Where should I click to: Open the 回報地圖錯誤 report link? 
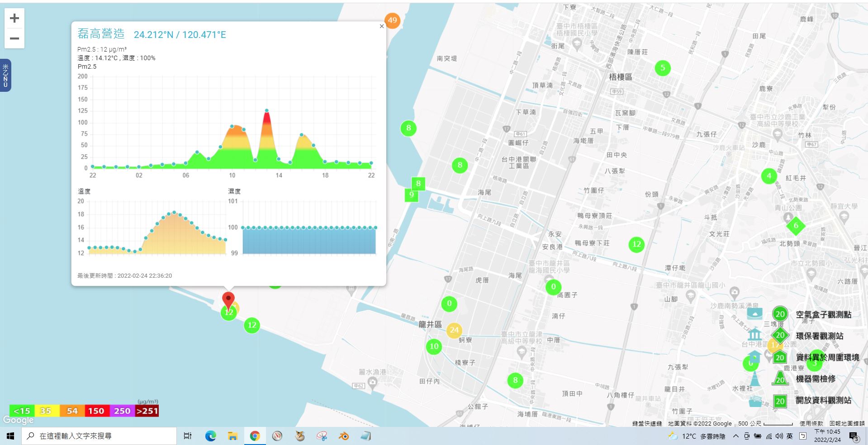(x=847, y=424)
